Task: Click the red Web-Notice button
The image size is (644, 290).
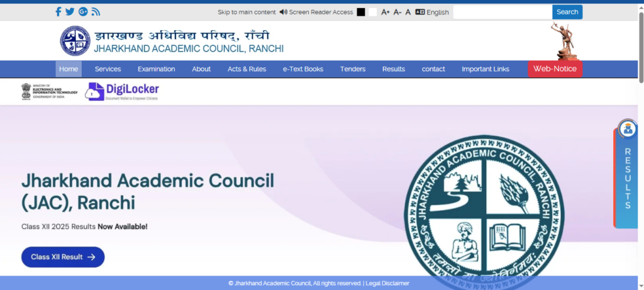Action: [555, 69]
